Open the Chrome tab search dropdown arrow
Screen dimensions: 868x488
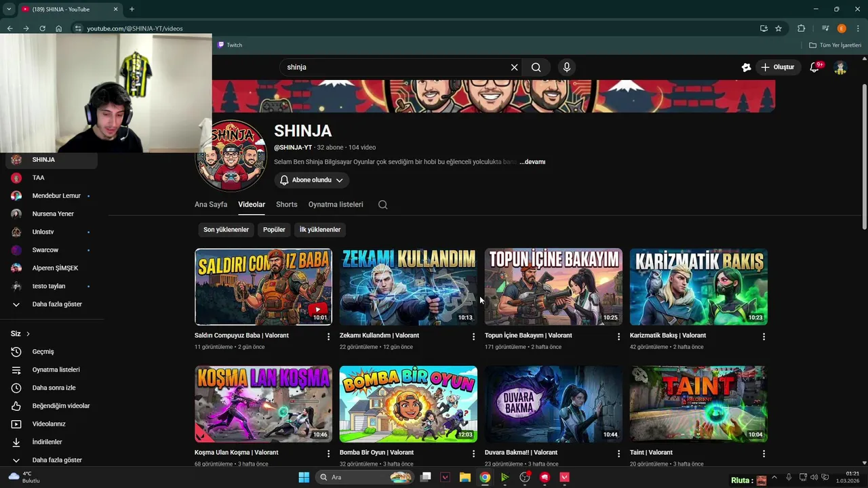pyautogui.click(x=9, y=9)
